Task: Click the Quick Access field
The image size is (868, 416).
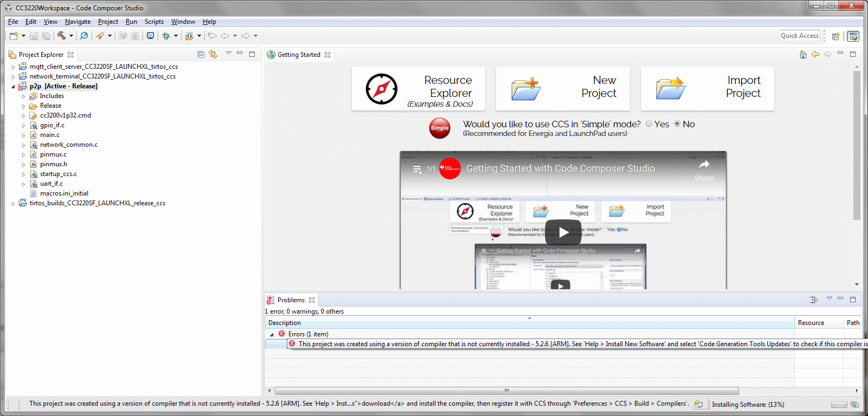Action: 800,36
